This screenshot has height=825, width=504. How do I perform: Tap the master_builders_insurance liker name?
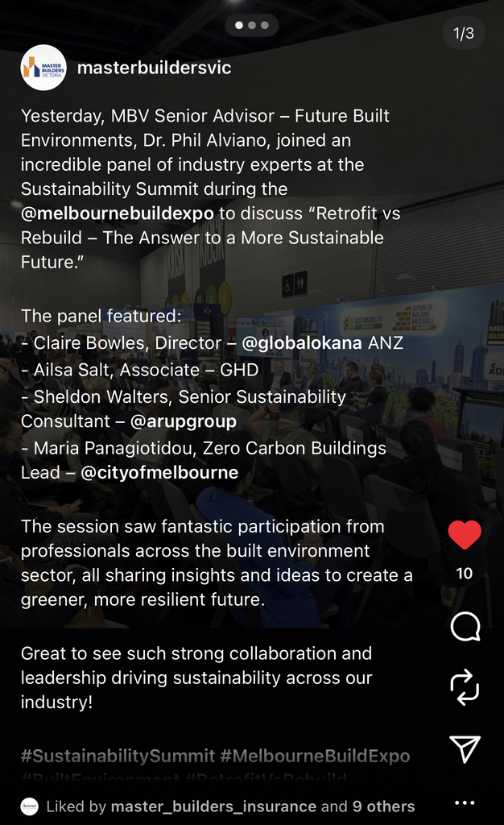coord(213,806)
